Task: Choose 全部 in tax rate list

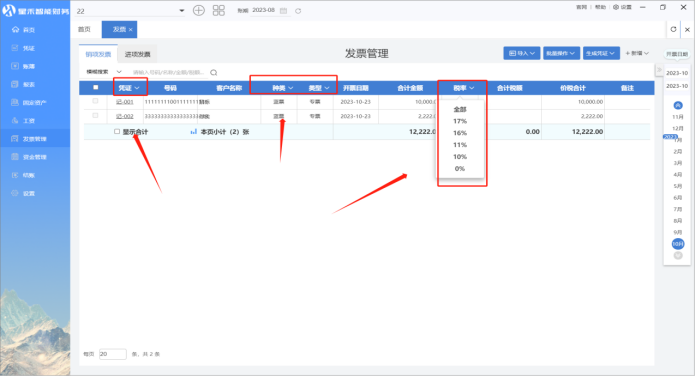Action: (x=460, y=109)
